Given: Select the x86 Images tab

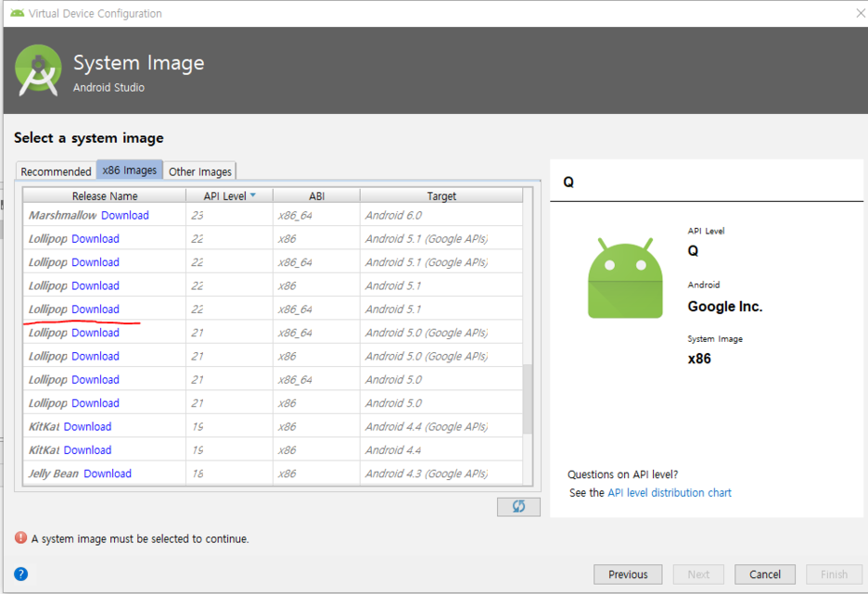Looking at the screenshot, I should [130, 171].
